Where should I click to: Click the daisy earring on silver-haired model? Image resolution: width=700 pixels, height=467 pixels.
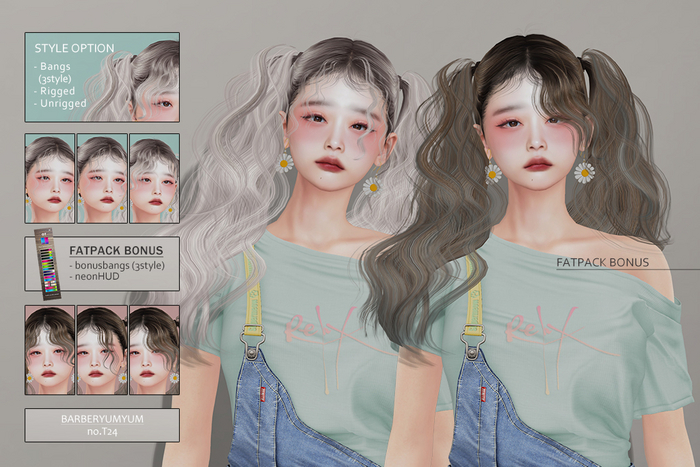(284, 161)
